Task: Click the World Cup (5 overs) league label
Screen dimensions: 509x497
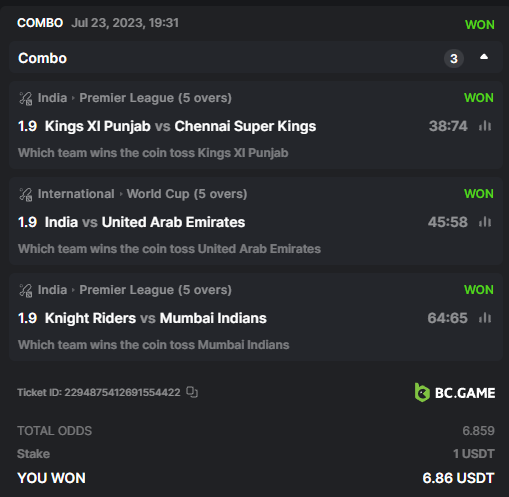Action: [x=187, y=194]
